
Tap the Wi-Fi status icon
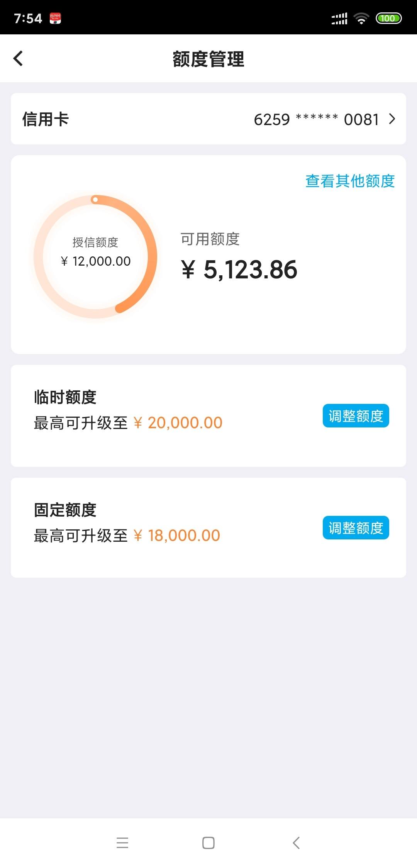tap(361, 18)
